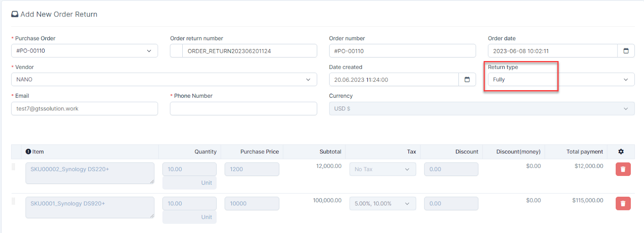Image resolution: width=644 pixels, height=233 pixels.
Task: Open the Date created calendar picker
Action: click(467, 80)
